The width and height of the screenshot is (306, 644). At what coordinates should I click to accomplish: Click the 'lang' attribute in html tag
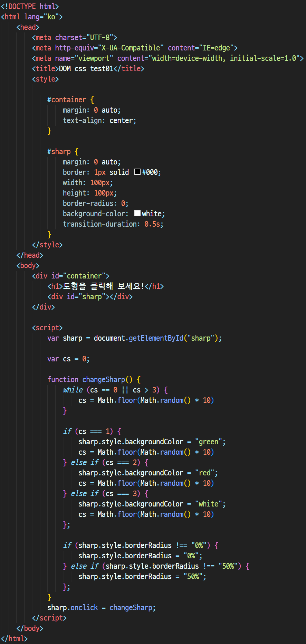pos(32,17)
